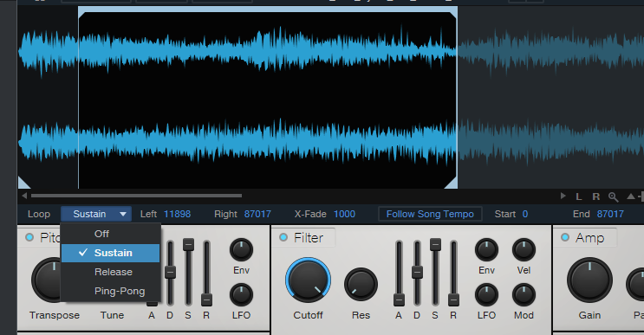Click the Pitch envelope R slider handle
Viewport: 644px width, 335px height.
tap(206, 300)
